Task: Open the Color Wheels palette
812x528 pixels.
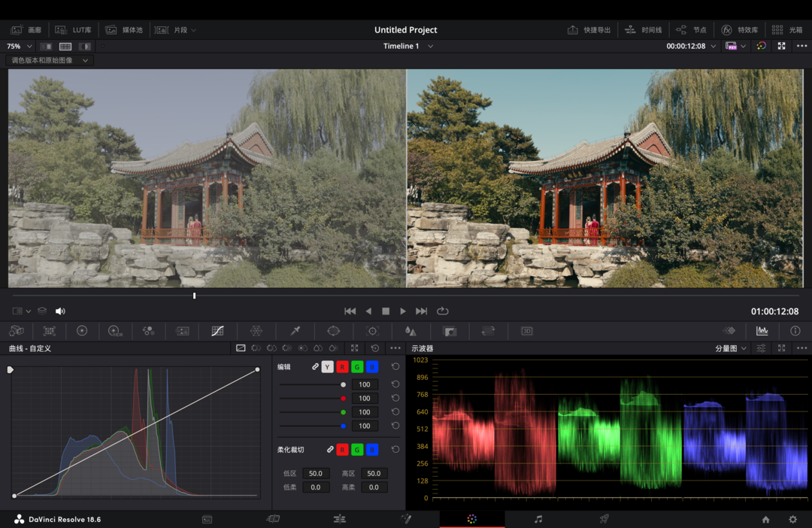Action: click(82, 331)
